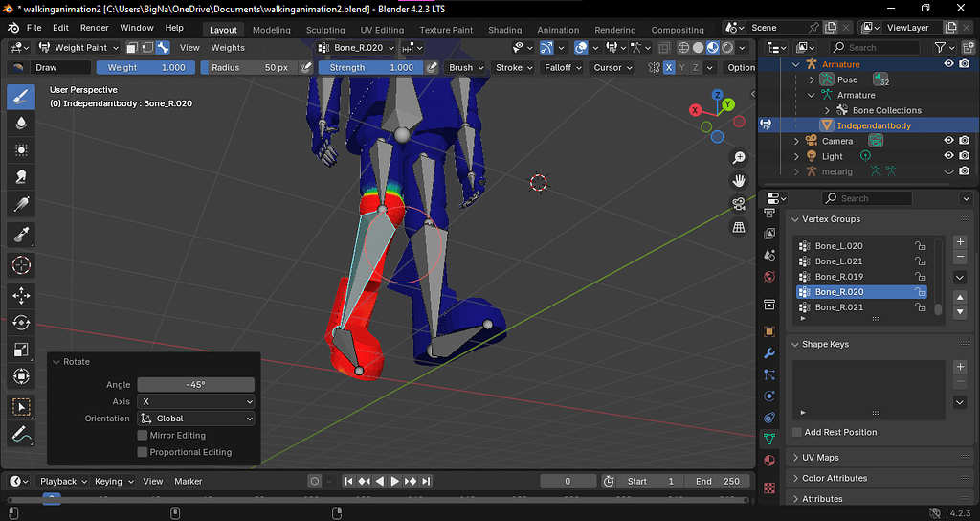Open the Edit menu

60,28
